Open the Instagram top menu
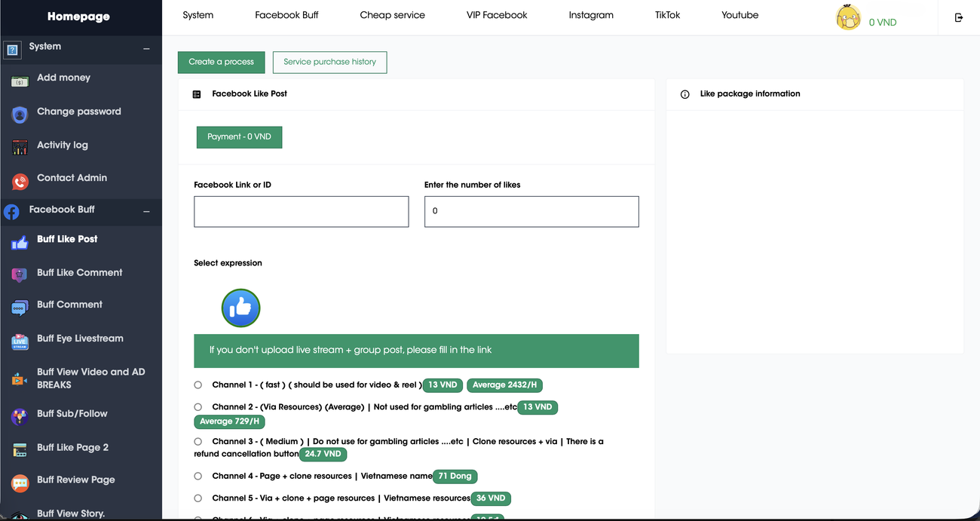This screenshot has height=521, width=980. point(591,15)
